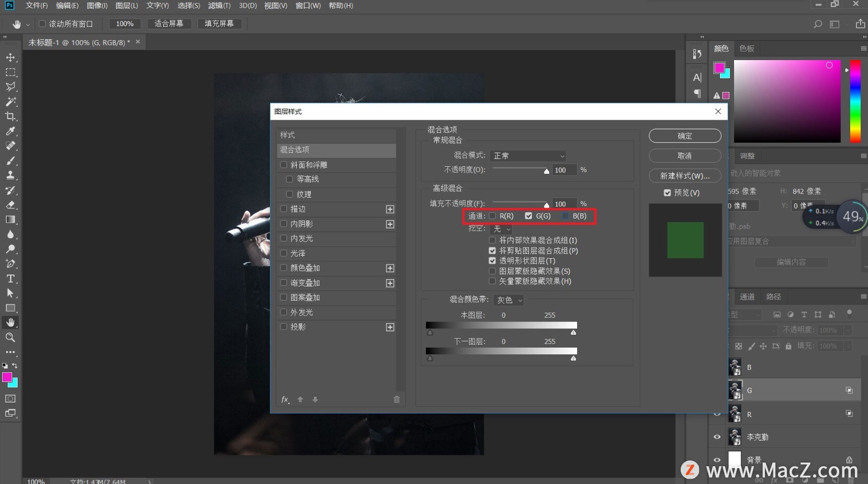Open the Hand tool preset dropdown arrow
This screenshot has width=868, height=484.
coord(28,25)
